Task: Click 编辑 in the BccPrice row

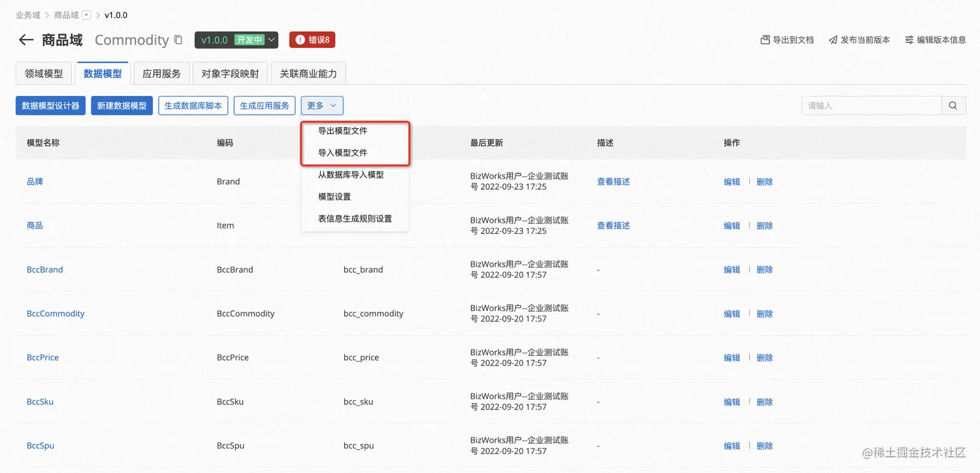Action: (x=732, y=358)
